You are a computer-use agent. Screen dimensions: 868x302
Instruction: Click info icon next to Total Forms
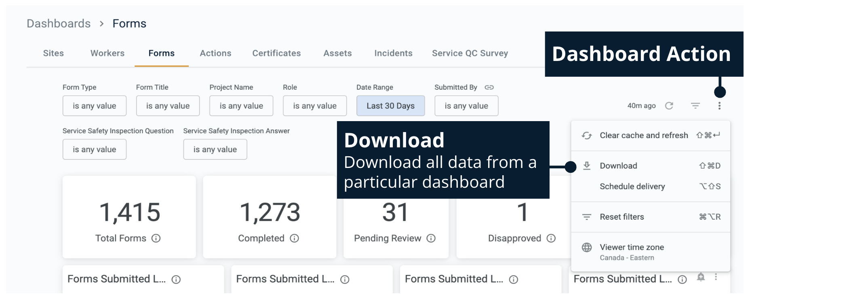click(x=156, y=238)
